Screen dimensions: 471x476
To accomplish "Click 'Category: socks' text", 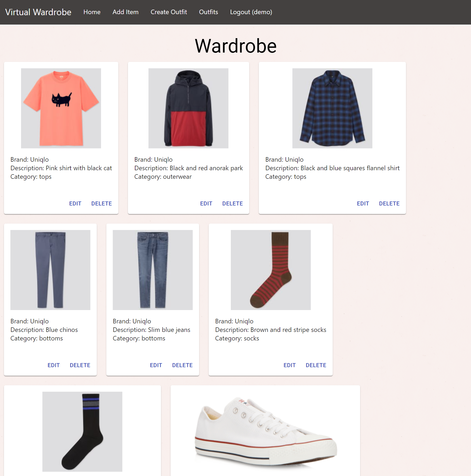I will tap(237, 338).
